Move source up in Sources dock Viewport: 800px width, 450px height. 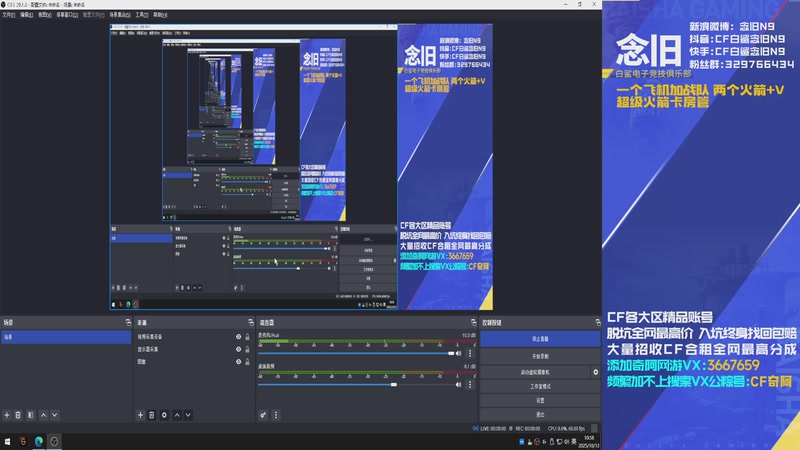coord(177,415)
